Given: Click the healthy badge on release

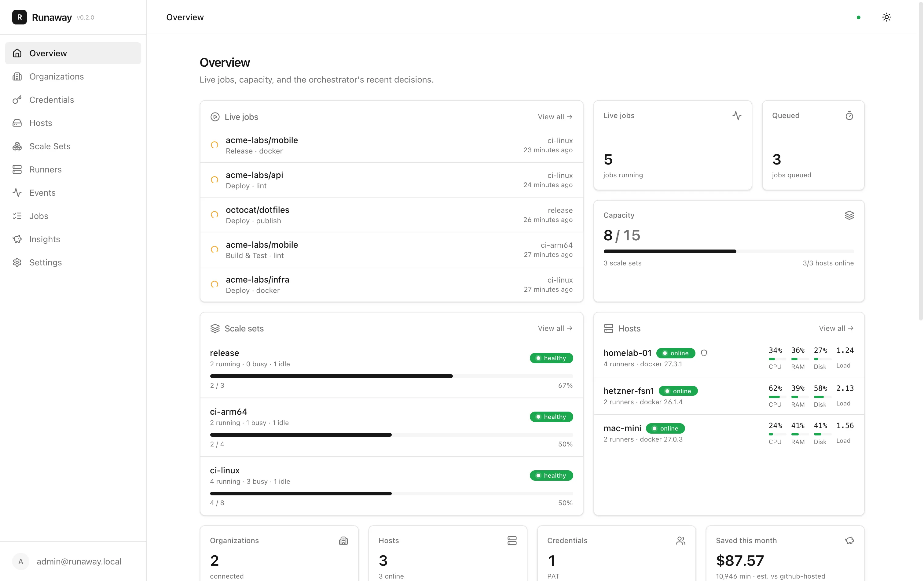Looking at the screenshot, I should point(552,358).
